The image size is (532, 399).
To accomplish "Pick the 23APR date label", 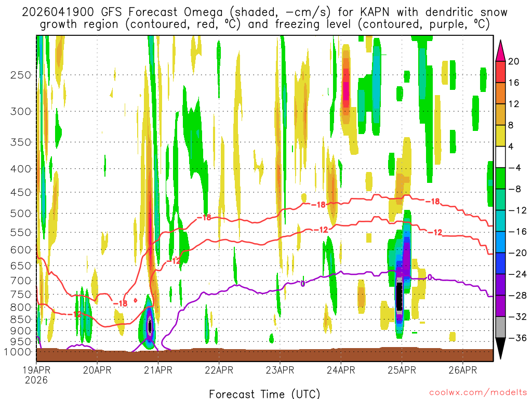I will pos(280,370).
